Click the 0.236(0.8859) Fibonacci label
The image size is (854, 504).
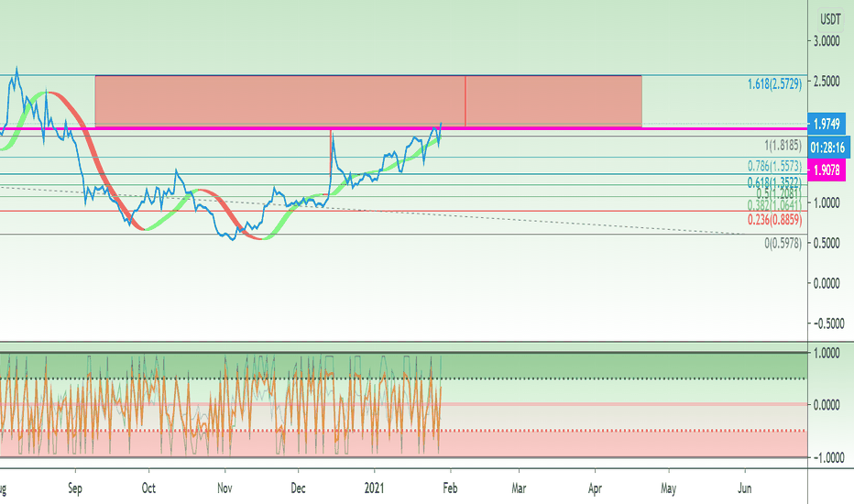tap(774, 220)
